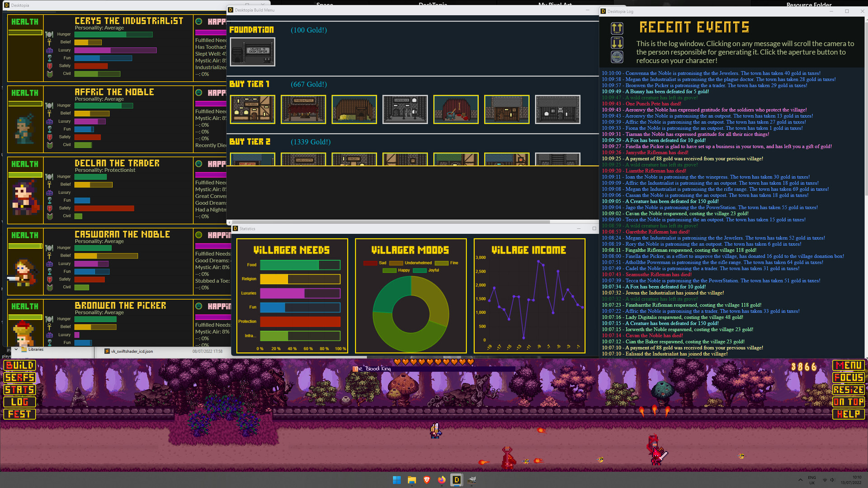Click the BUILD icon in the sidebar

click(x=20, y=366)
